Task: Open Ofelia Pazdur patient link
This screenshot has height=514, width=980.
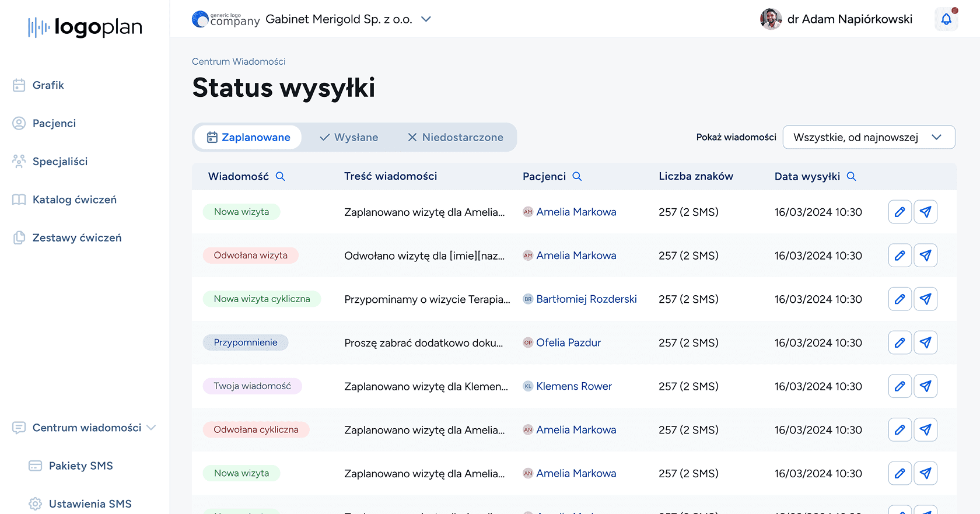Action: coord(568,342)
